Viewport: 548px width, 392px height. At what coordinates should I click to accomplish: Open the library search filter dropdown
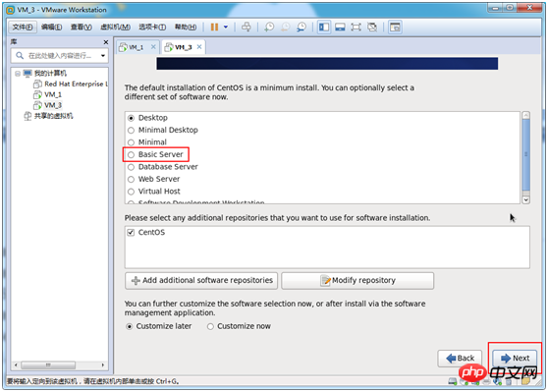click(x=103, y=56)
